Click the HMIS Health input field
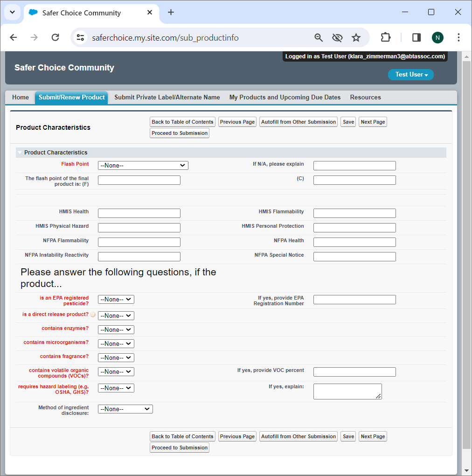The image size is (472, 476). [x=139, y=213]
